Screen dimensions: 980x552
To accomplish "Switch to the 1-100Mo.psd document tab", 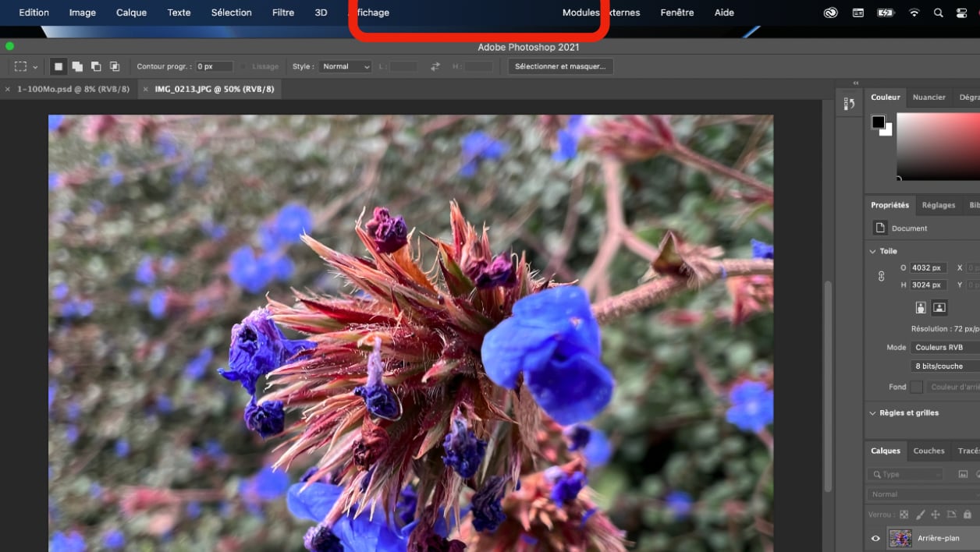I will point(73,90).
